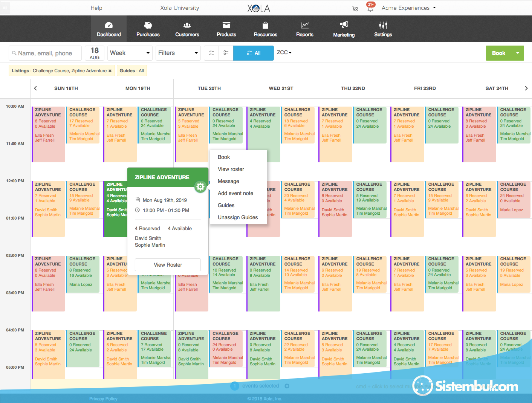Go to next week with right arrow
Viewport: 532px width, 403px height.
coord(526,88)
